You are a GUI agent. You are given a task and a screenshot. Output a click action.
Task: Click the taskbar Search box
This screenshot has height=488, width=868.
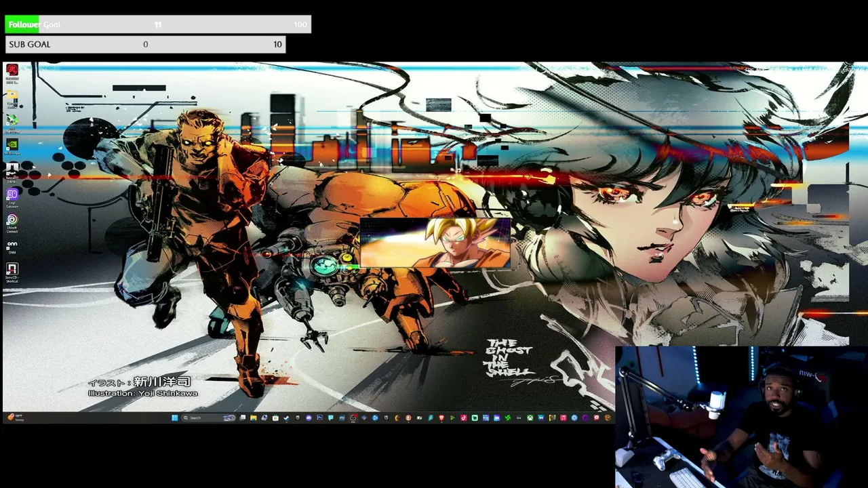[208, 418]
